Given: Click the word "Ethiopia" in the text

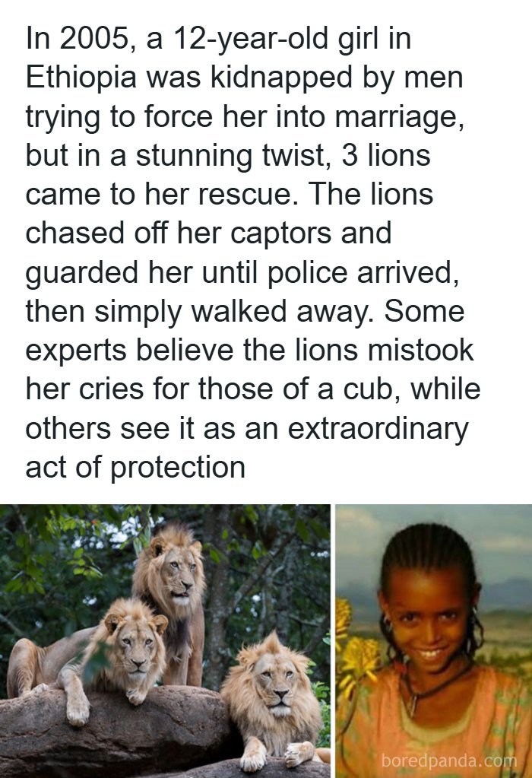Looking at the screenshot, I should click(85, 77).
